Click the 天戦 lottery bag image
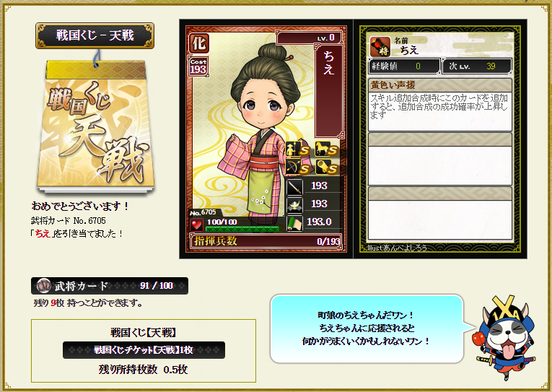This screenshot has height=392, width=552. click(95, 126)
